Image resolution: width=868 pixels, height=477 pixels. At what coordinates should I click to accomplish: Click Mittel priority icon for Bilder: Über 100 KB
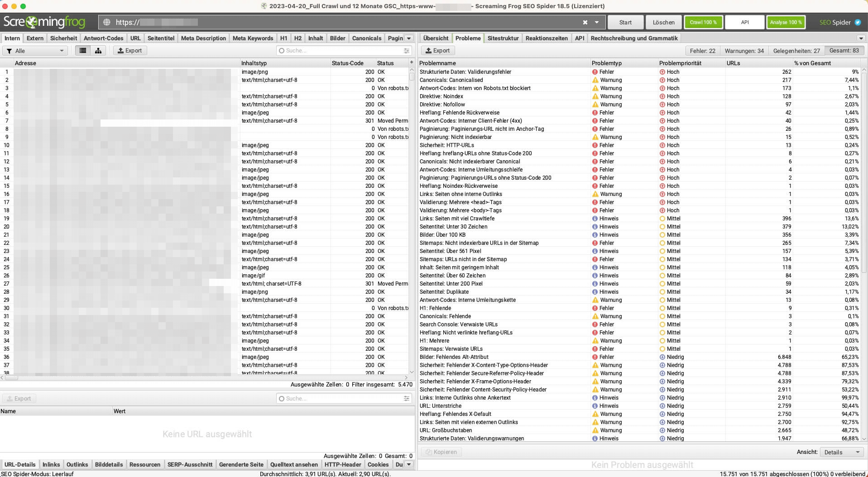(662, 235)
